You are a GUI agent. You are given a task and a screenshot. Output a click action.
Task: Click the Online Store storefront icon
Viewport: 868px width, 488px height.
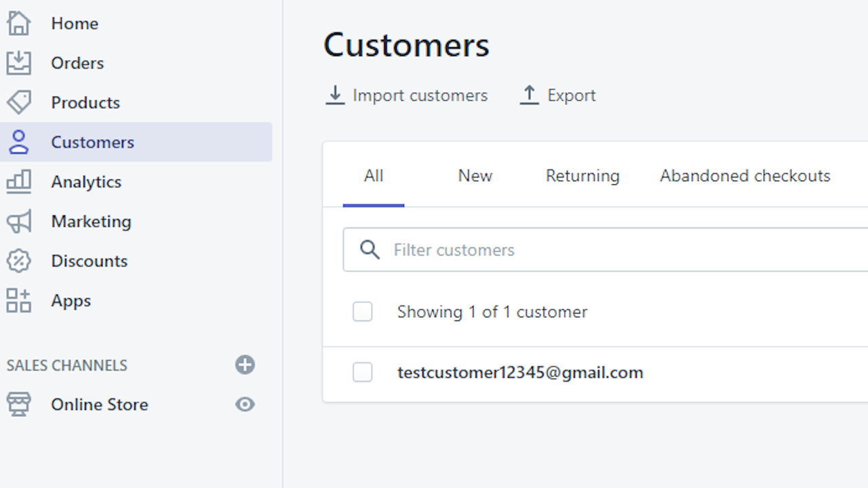[18, 404]
